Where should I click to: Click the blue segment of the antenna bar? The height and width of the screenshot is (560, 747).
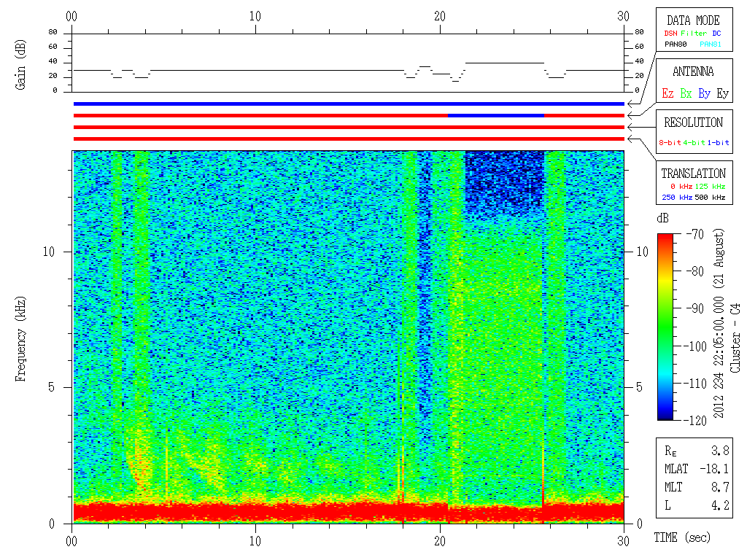pos(496,116)
